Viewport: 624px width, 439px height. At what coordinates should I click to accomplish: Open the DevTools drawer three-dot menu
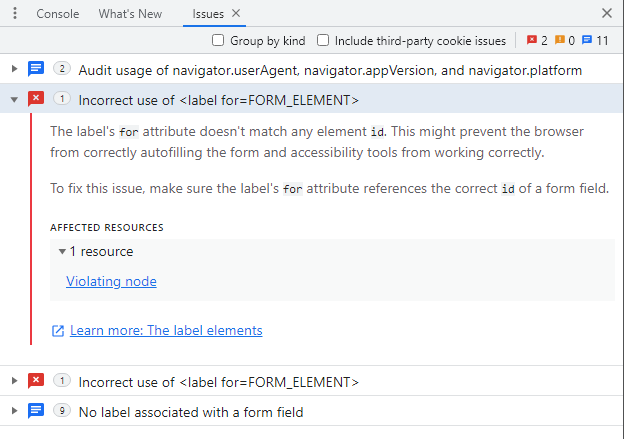tap(14, 14)
